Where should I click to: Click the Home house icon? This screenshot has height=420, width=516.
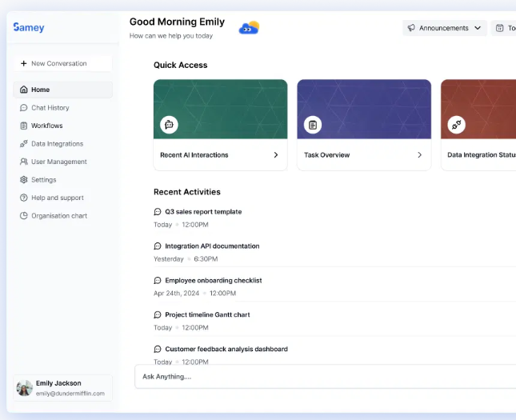[x=24, y=90]
